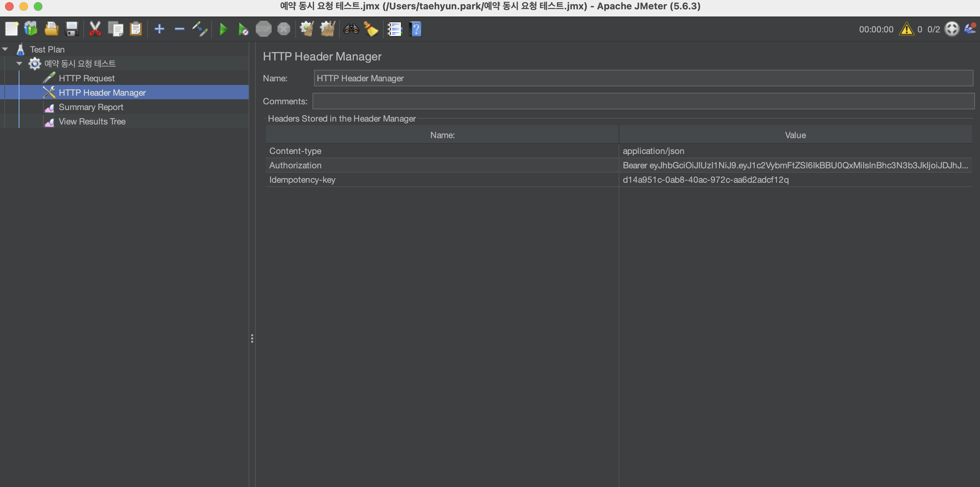Open Function Helper dialog icon
Image resolution: width=980 pixels, height=487 pixels.
point(394,29)
